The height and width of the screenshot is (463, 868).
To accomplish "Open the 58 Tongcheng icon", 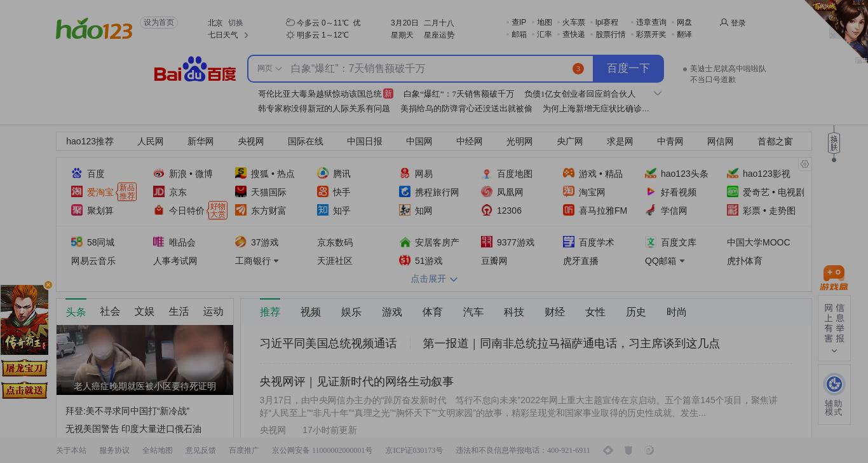I will tap(77, 242).
